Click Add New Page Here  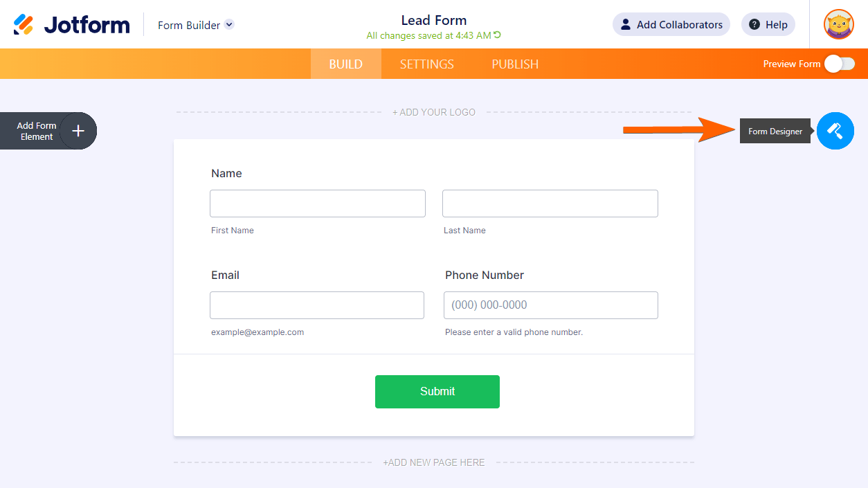(x=434, y=462)
